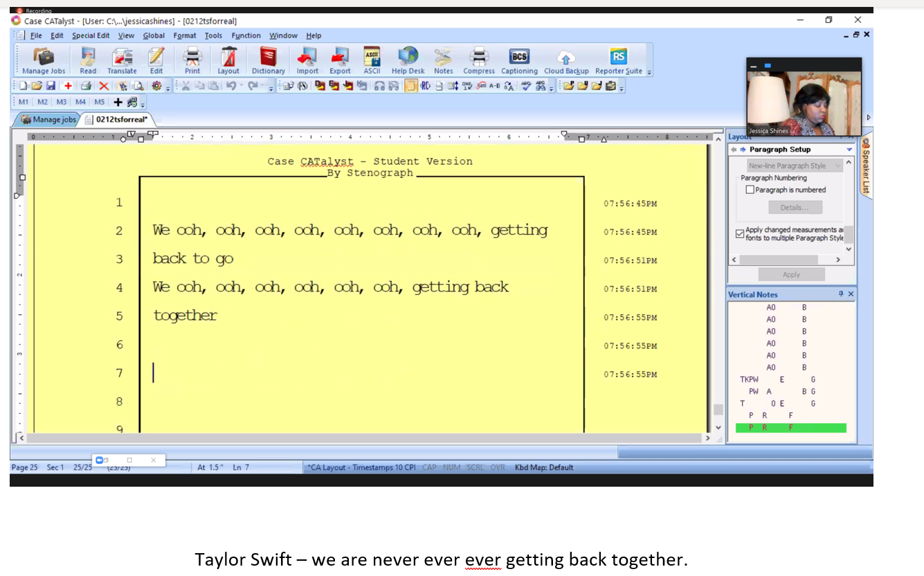Click the Translate toolbar icon
This screenshot has height=576, width=924.
pyautogui.click(x=122, y=61)
